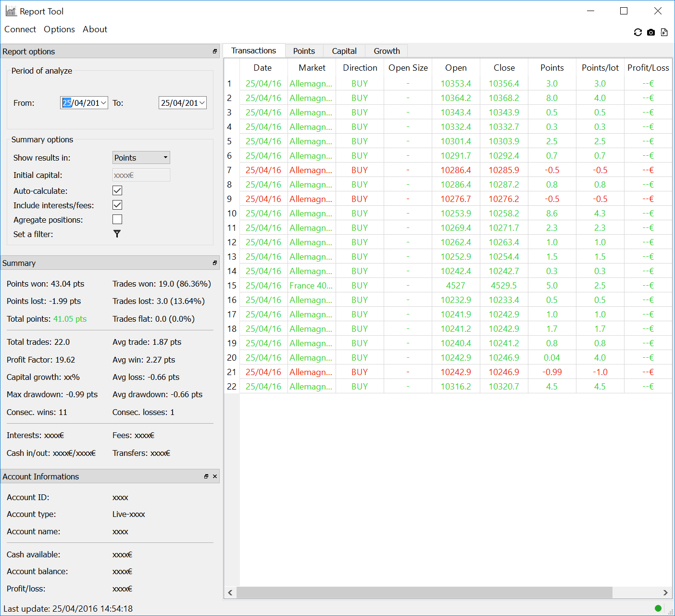
Task: Undock the Report options panel
Action: coord(215,51)
